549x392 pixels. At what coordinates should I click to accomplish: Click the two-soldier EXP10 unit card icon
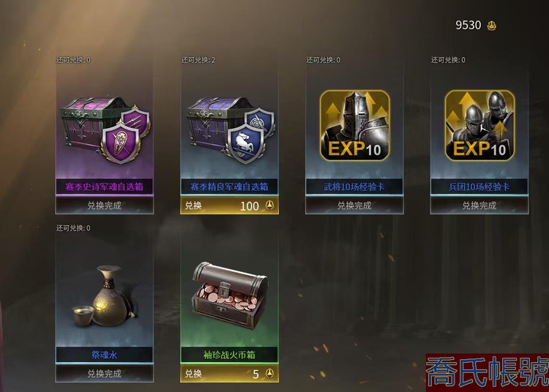tap(479, 126)
